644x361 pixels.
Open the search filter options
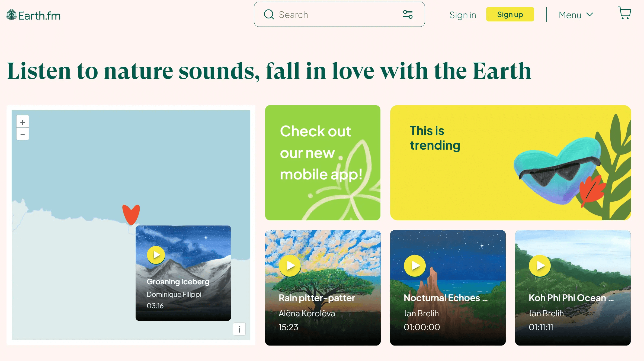pyautogui.click(x=408, y=14)
